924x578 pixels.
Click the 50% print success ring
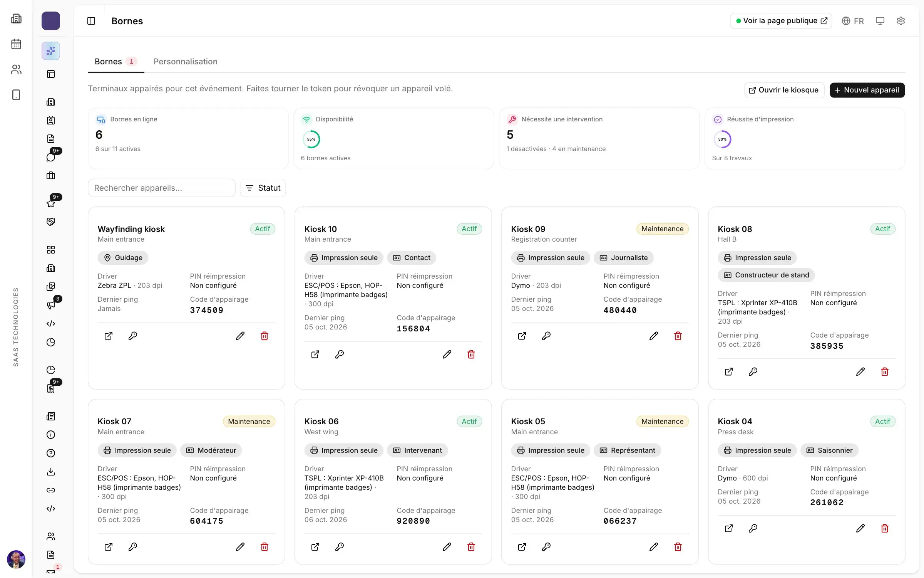pos(722,139)
